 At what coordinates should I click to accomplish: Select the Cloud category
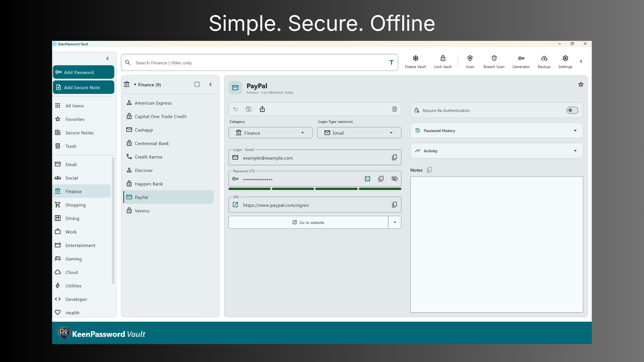pyautogui.click(x=82, y=272)
